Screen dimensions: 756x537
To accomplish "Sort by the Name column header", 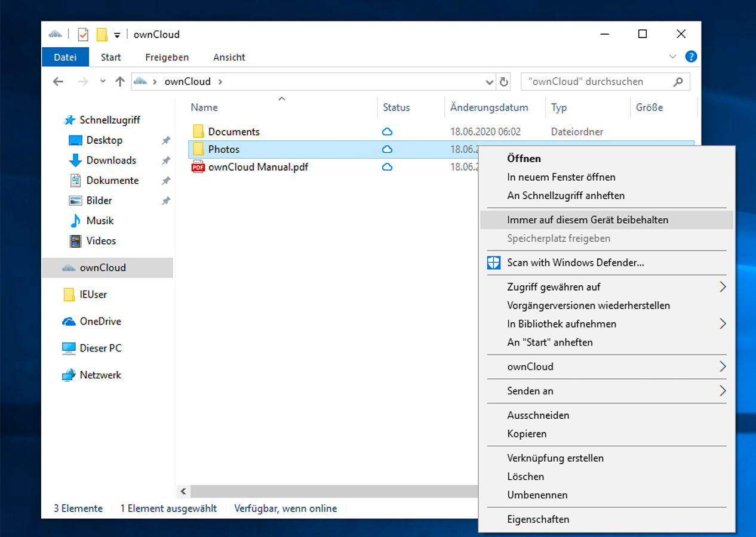I will pos(204,107).
